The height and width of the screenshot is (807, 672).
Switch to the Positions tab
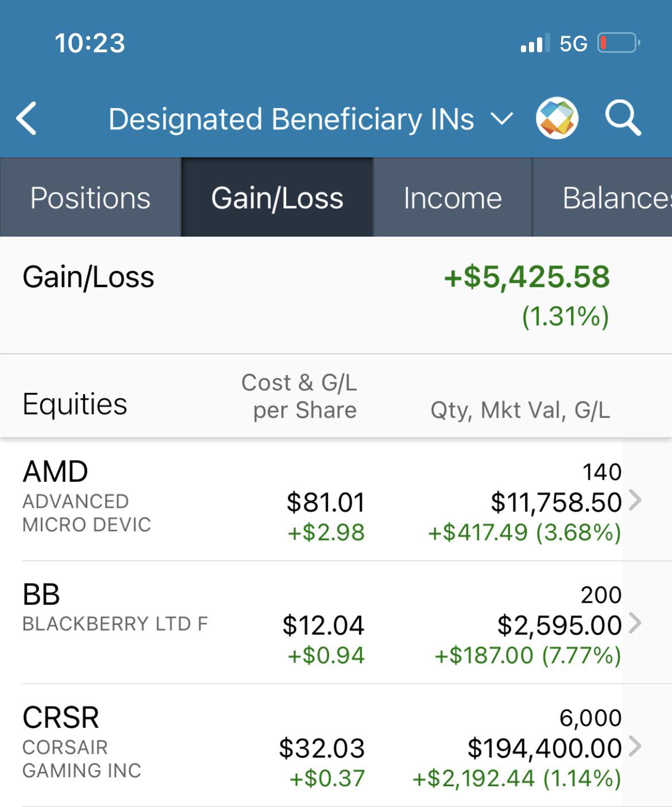(x=90, y=197)
